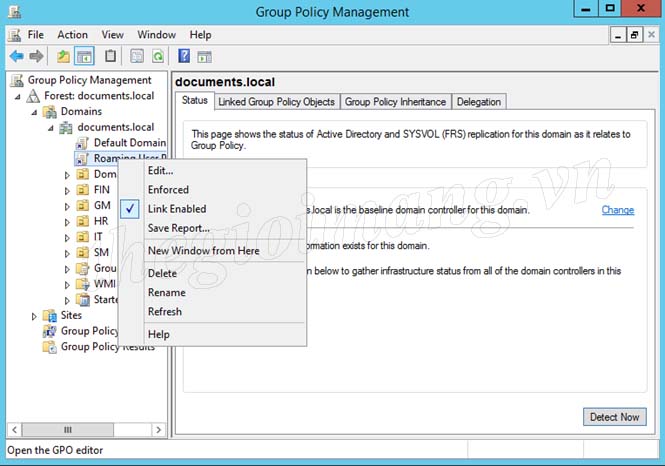This screenshot has width=665, height=466.
Task: Click the Forest documents.local icon
Action: 33,96
